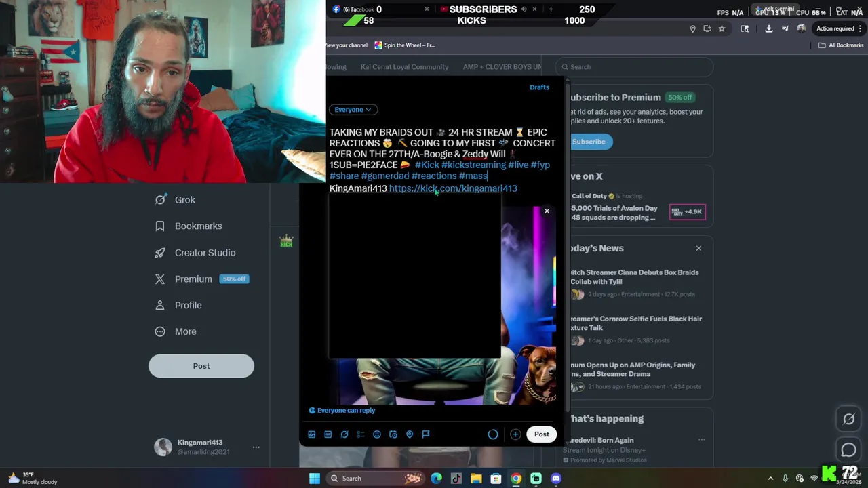
Task: Open the GIF picker icon
Action: coord(328,434)
